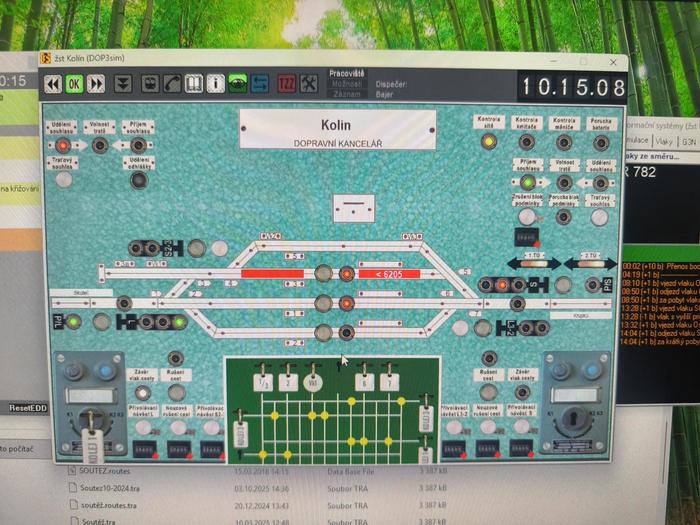Click the green OK toolbar button
Viewport: 700px width, 525px height.
[x=74, y=84]
